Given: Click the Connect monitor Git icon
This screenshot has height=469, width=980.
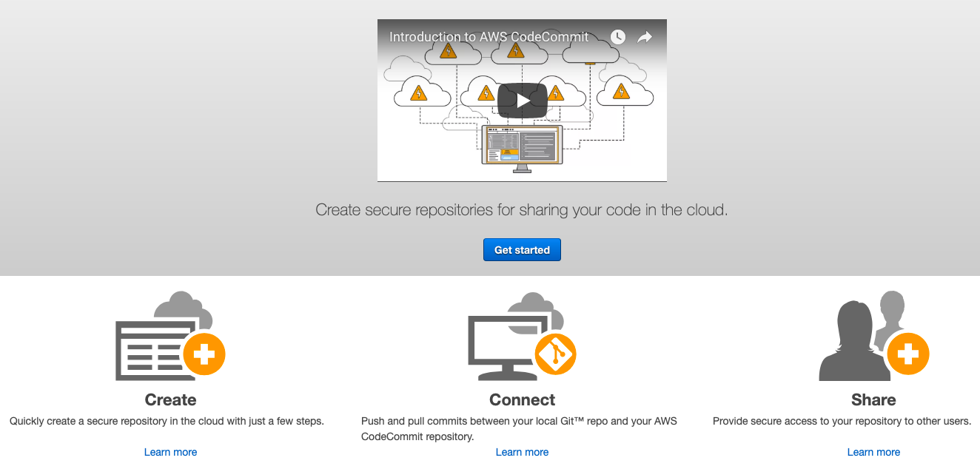Looking at the screenshot, I should (522, 336).
